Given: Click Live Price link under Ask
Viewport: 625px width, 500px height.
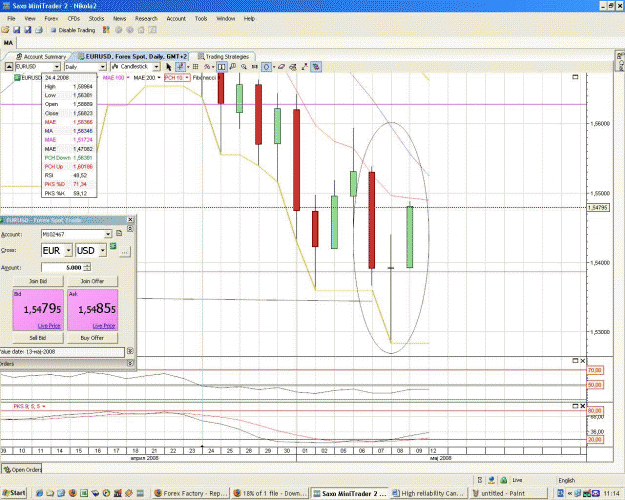Looking at the screenshot, I should pyautogui.click(x=104, y=326).
